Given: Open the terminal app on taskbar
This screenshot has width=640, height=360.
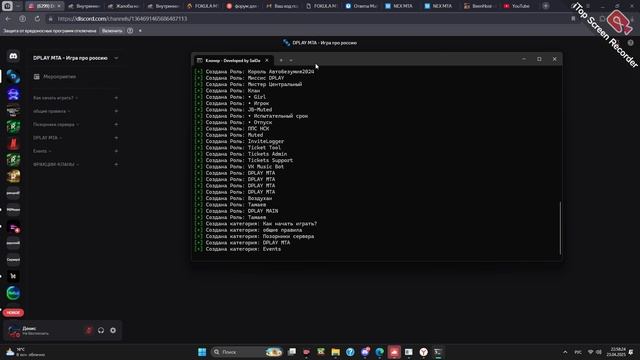Looking at the screenshot, I should click(x=438, y=352).
